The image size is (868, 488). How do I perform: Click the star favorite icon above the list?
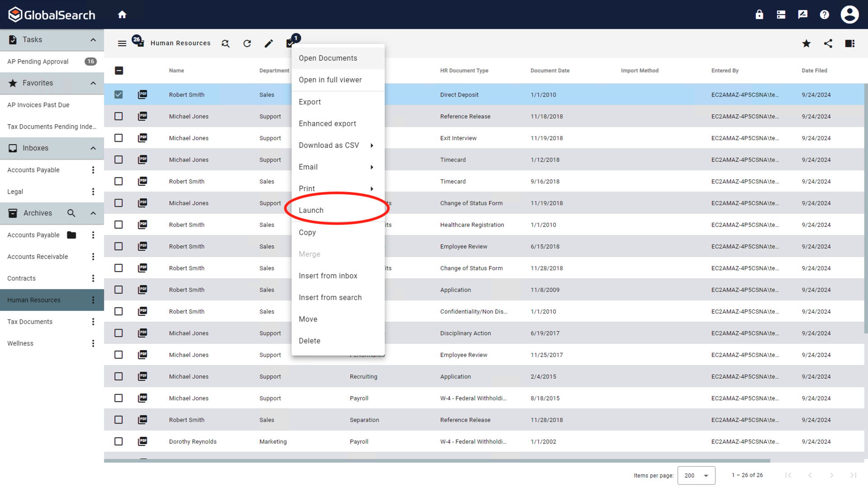pyautogui.click(x=806, y=43)
